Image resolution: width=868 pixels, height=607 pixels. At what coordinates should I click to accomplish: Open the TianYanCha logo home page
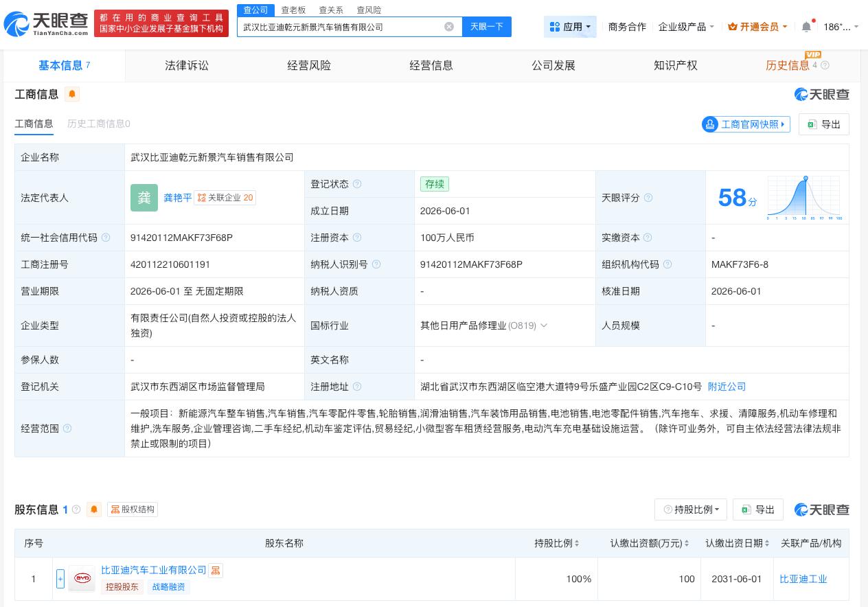click(x=46, y=25)
